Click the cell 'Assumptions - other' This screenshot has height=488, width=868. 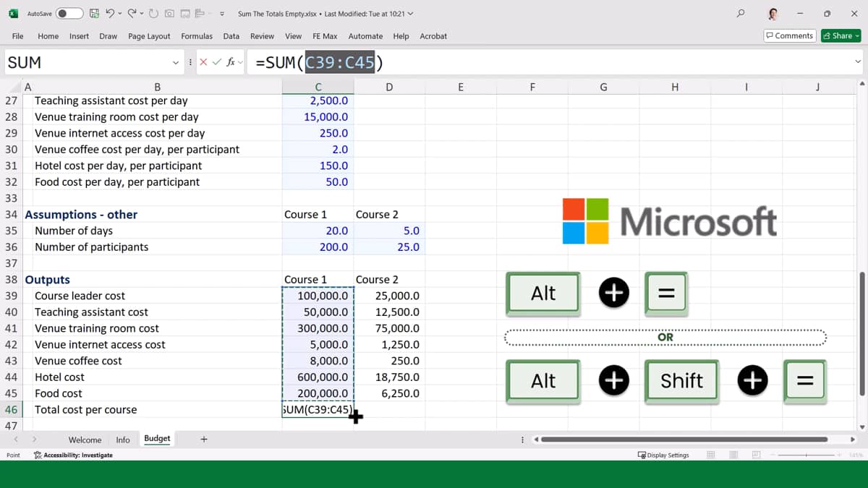tap(81, 214)
